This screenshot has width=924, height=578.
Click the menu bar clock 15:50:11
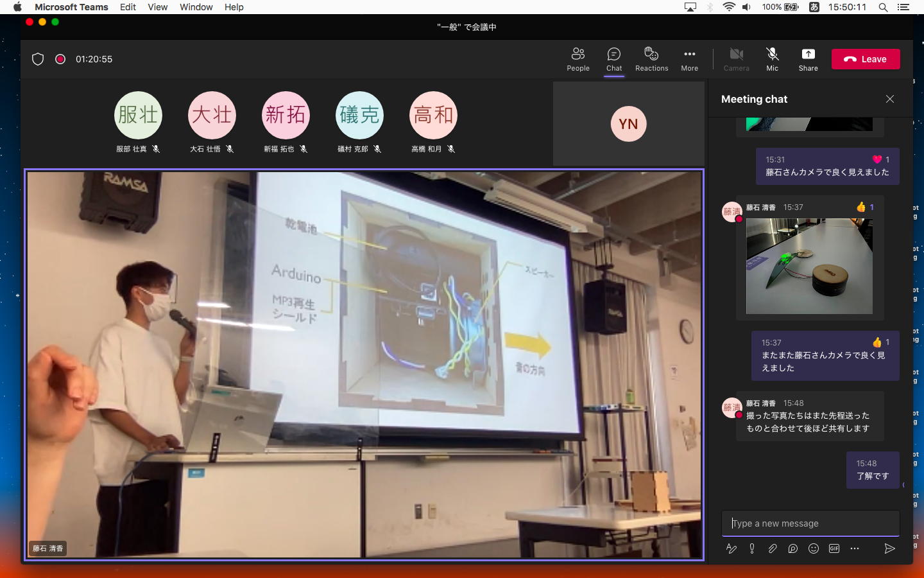tap(847, 7)
